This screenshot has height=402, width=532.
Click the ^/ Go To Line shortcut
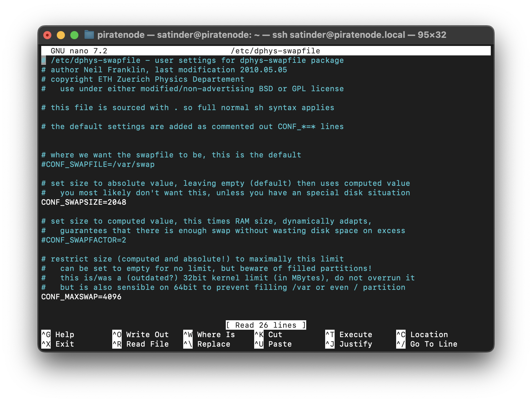point(427,344)
